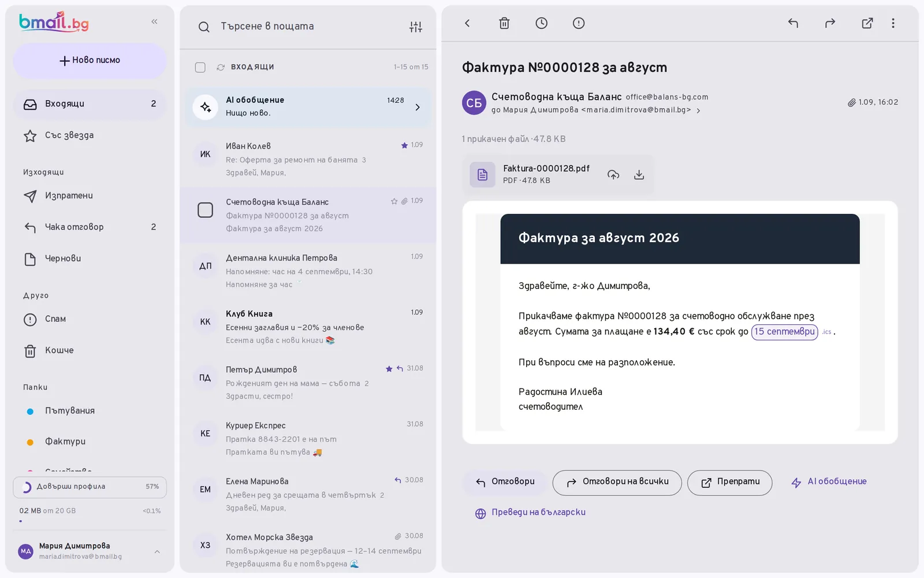
Task: Open Дентална клиника Петрова email
Action: [308, 271]
